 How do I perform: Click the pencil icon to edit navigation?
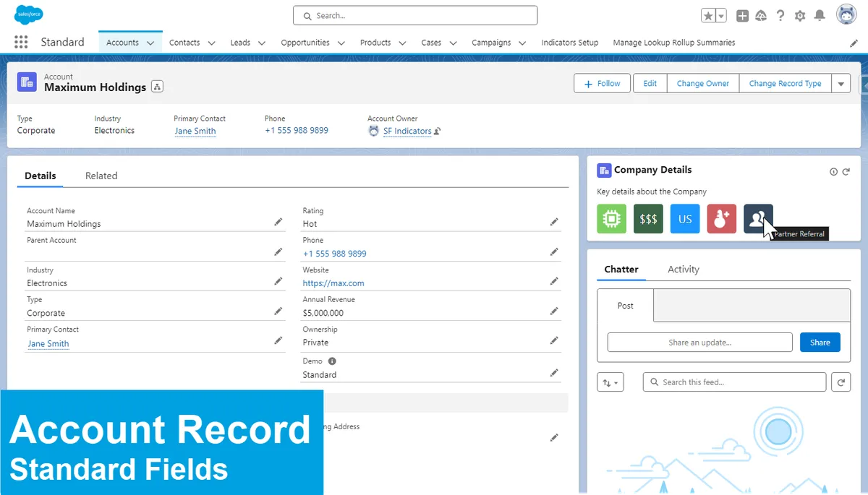[x=854, y=43]
